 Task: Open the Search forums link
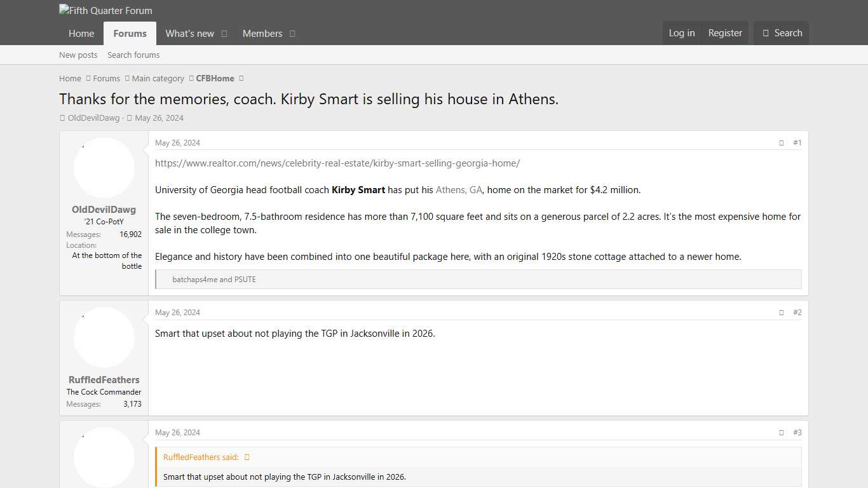tap(133, 55)
